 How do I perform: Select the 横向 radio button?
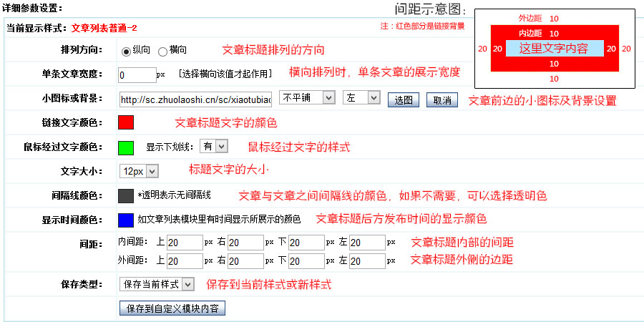click(x=163, y=52)
